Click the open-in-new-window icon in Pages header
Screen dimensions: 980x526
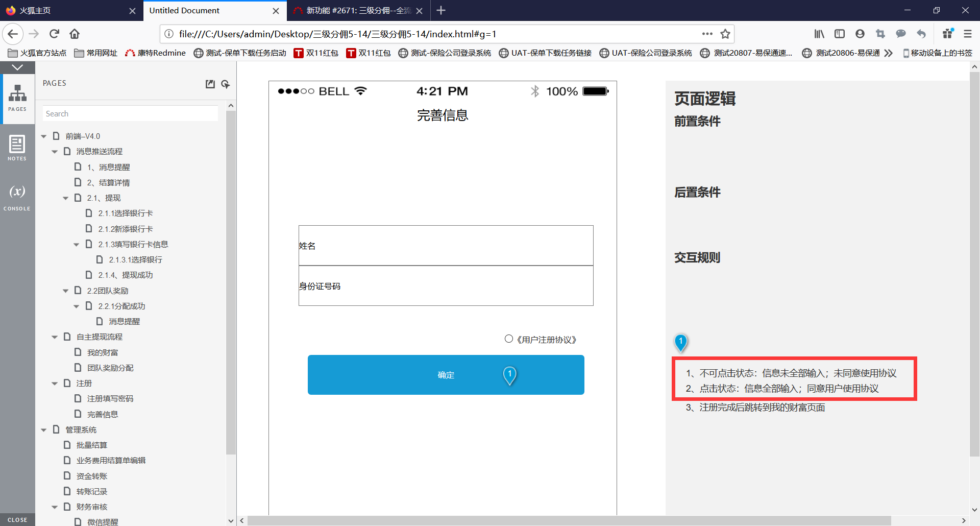210,84
